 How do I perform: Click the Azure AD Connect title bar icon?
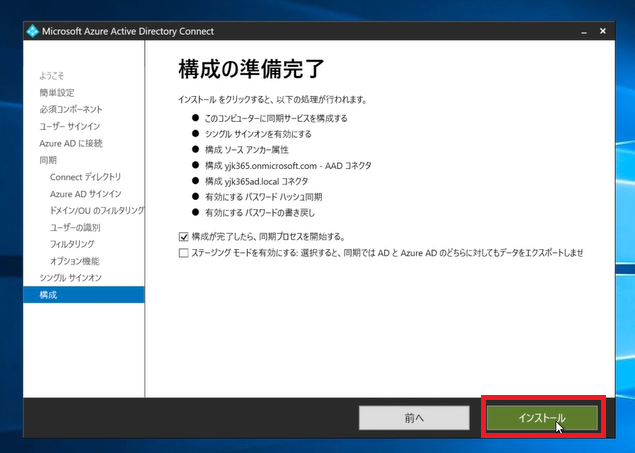(x=32, y=31)
